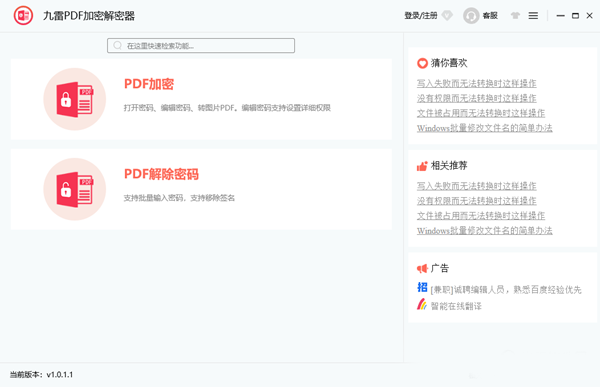The image size is (600, 387).
Task: Click the blue 招 ad icon
Action: click(422, 287)
